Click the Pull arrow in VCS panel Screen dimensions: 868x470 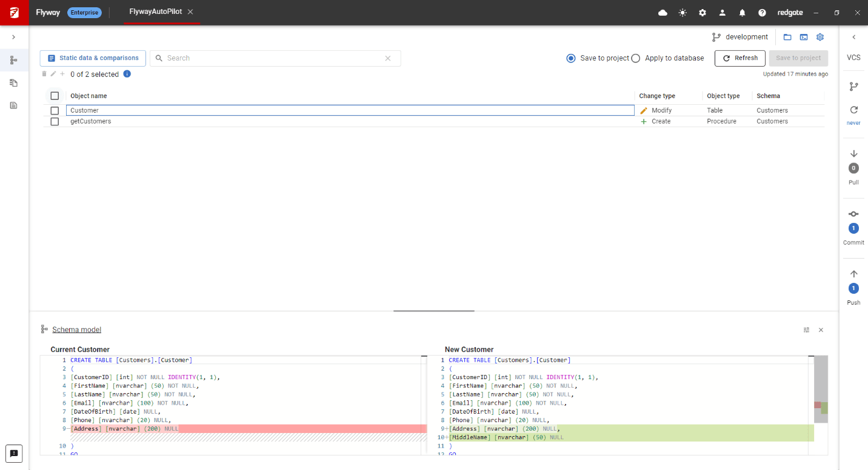[853, 154]
